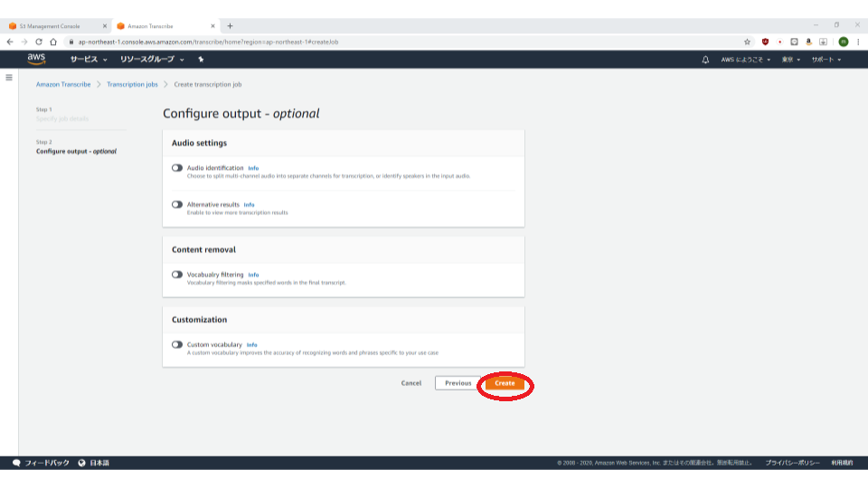
Task: Close the S3 Management Console tab
Action: (x=105, y=26)
